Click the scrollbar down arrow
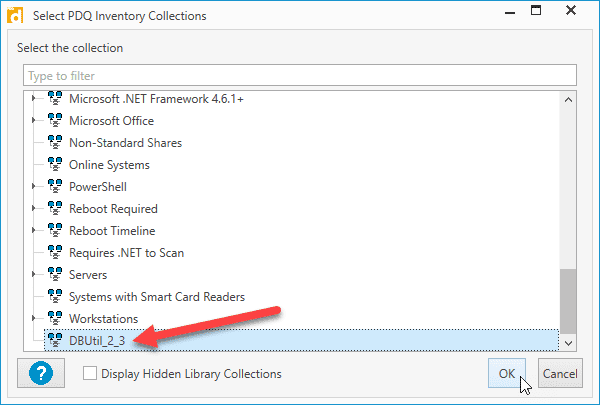The image size is (600, 405). pyautogui.click(x=568, y=343)
